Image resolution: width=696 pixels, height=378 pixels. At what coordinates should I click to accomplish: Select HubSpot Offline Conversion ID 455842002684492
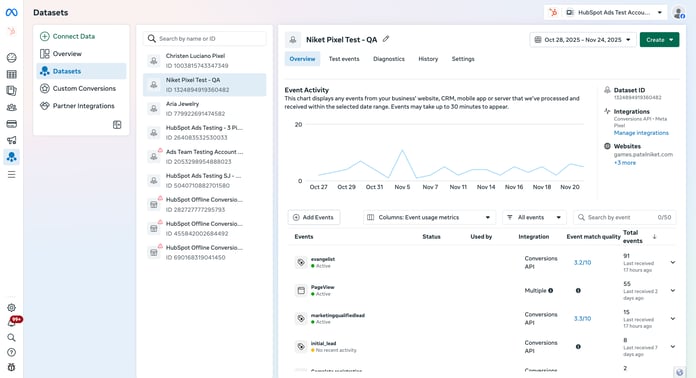point(205,228)
